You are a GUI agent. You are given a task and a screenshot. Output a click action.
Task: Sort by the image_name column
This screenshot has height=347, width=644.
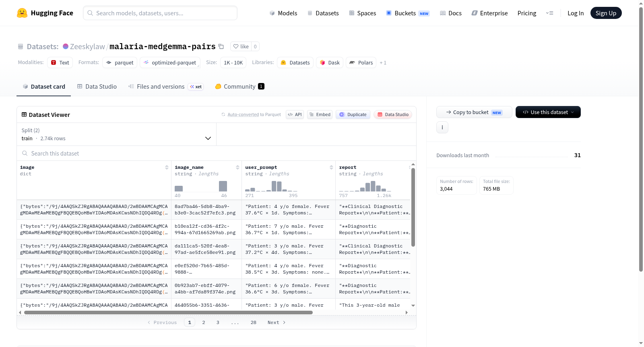[237, 167]
